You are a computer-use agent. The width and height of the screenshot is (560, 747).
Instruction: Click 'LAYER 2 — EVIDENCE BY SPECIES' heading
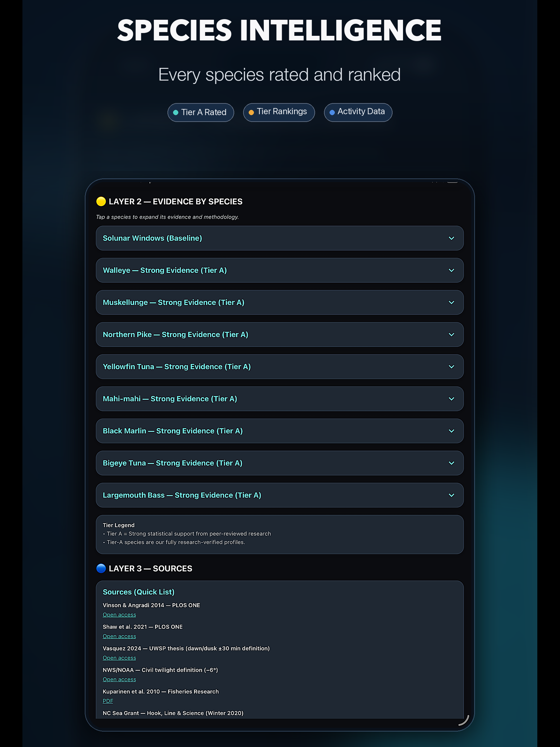(x=176, y=202)
